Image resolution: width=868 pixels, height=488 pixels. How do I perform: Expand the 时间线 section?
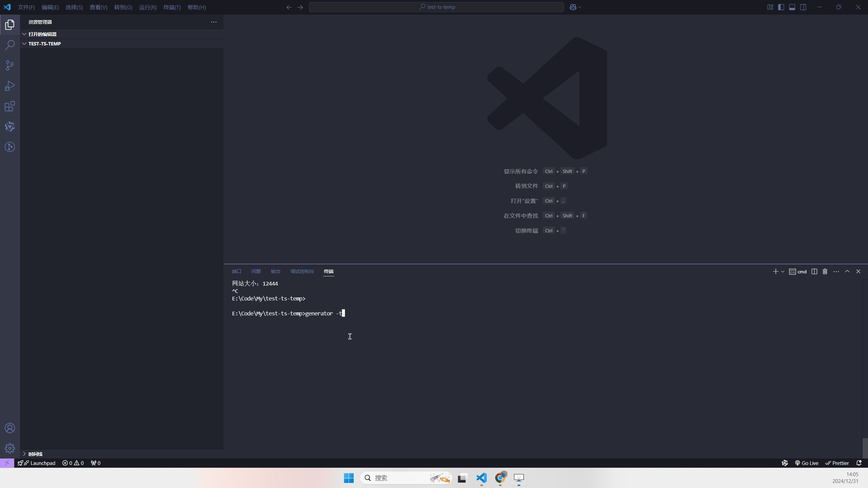tap(122, 454)
